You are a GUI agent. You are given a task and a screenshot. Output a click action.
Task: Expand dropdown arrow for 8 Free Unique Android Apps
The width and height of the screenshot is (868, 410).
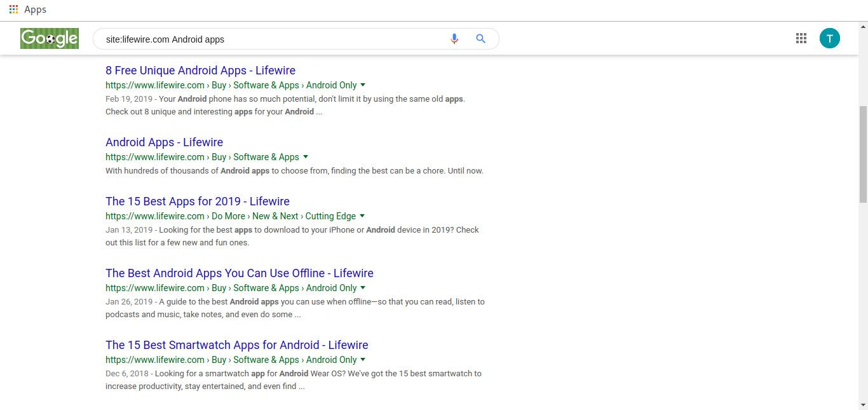[x=363, y=85]
